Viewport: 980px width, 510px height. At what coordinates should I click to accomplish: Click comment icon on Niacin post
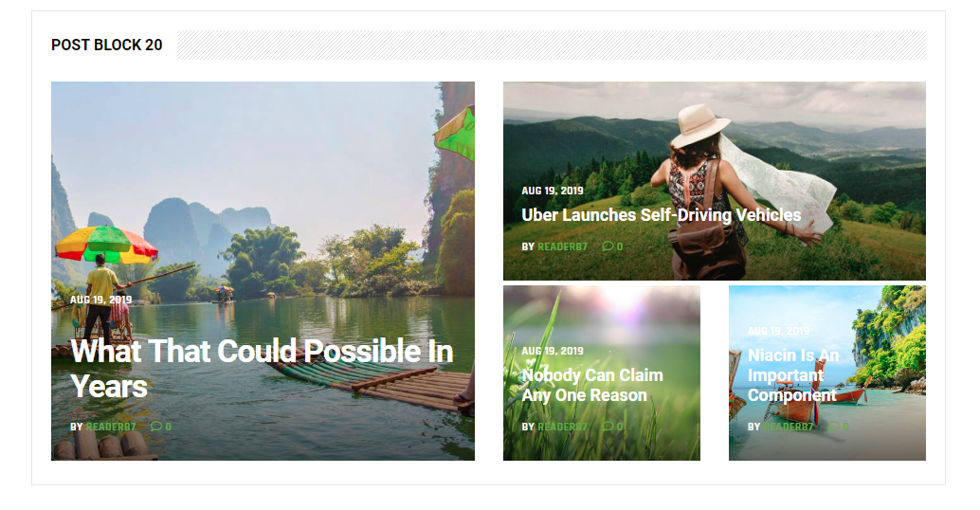(834, 427)
